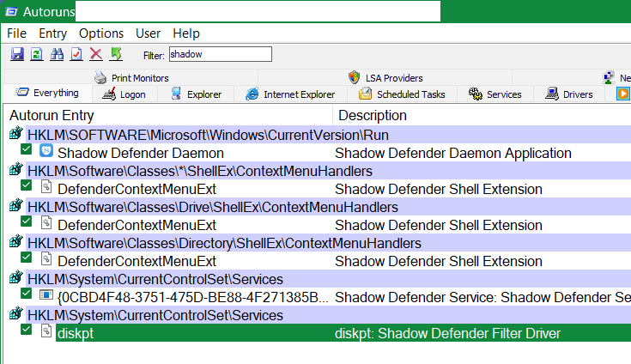The width and height of the screenshot is (631, 364).
Task: Switch to the Internet Explorer tab
Action: (x=291, y=94)
